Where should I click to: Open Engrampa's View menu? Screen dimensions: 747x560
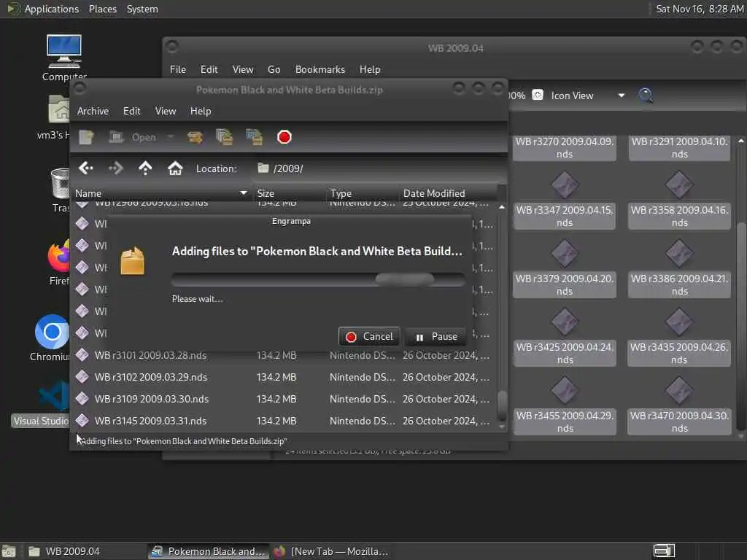click(166, 111)
